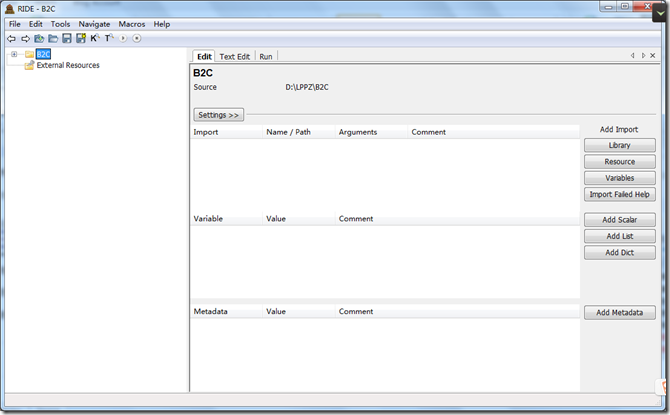The width and height of the screenshot is (670, 415).
Task: Switch to the Text Edit tab
Action: (235, 56)
